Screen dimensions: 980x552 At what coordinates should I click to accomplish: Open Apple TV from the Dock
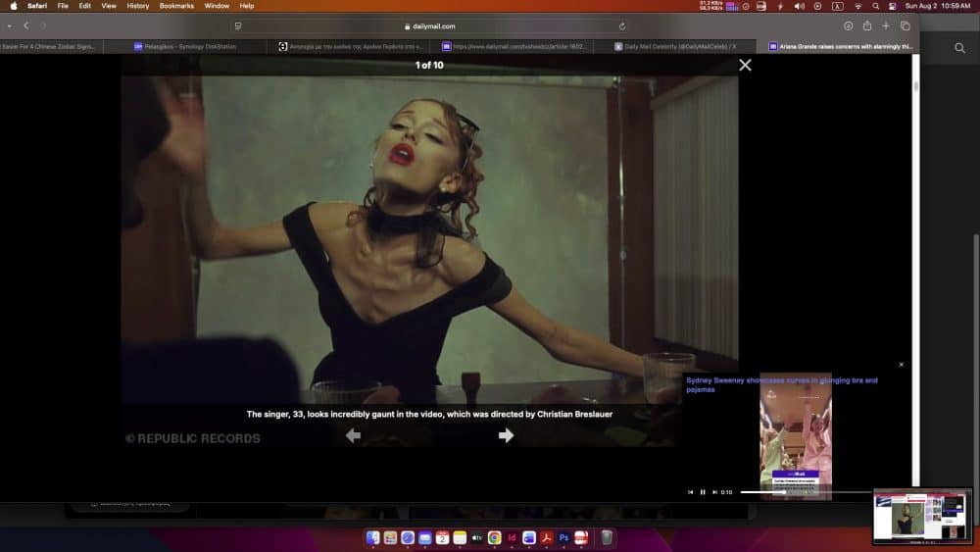pos(477,537)
